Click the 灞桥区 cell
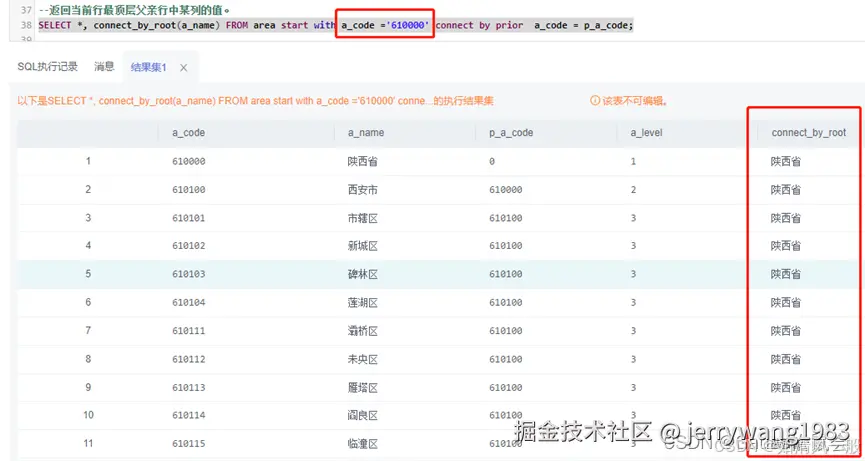This screenshot has width=865, height=461. [x=362, y=331]
